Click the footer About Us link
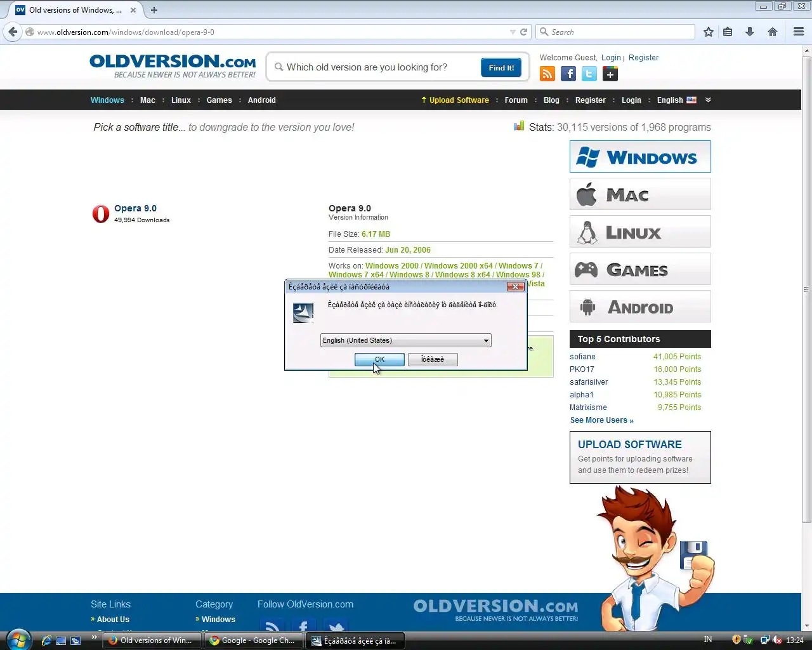This screenshot has width=812, height=650. (x=113, y=620)
